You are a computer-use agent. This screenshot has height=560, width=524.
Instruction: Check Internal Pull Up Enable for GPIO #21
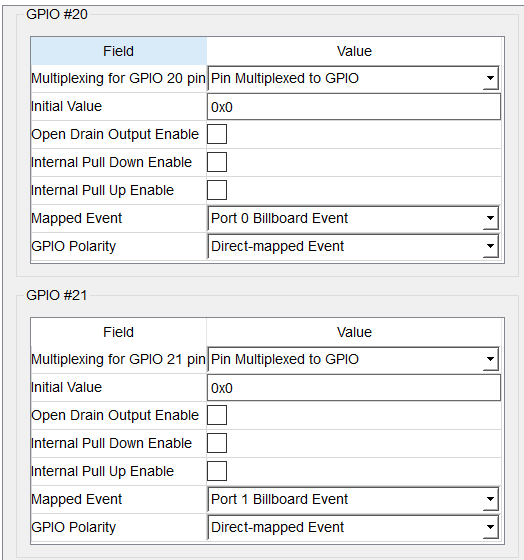click(217, 471)
